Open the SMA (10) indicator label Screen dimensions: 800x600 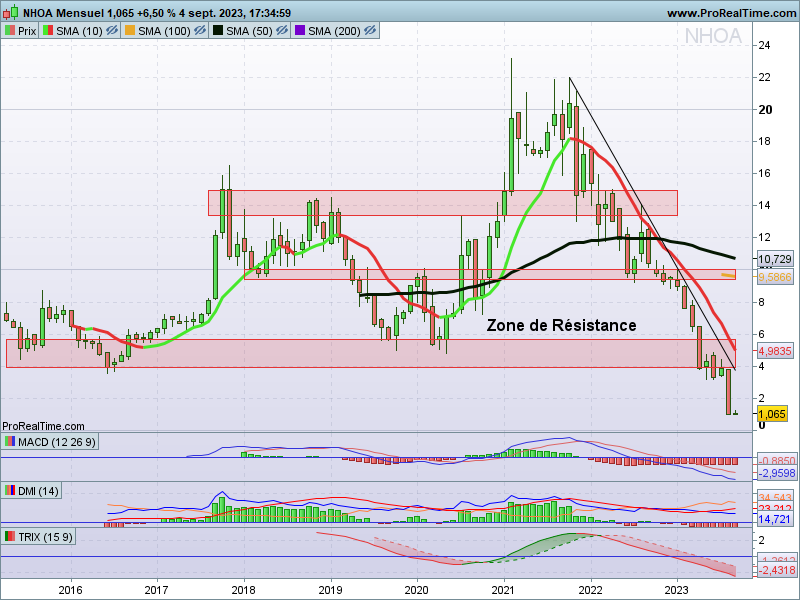click(79, 31)
